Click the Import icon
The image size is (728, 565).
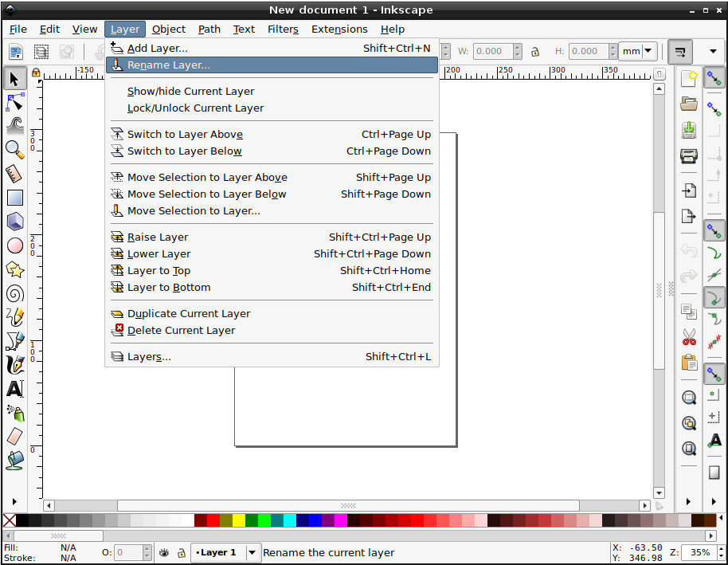[x=689, y=190]
